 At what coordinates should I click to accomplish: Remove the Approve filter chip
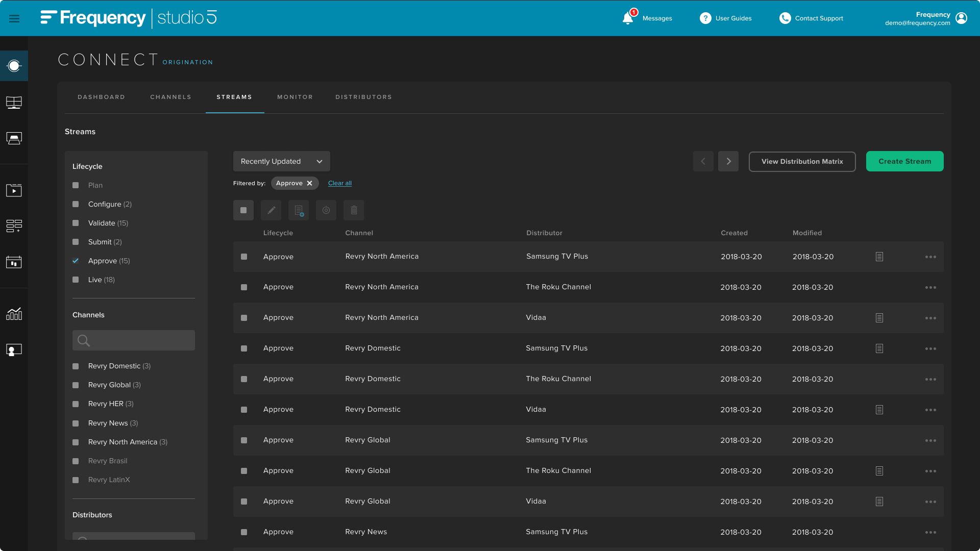point(309,183)
